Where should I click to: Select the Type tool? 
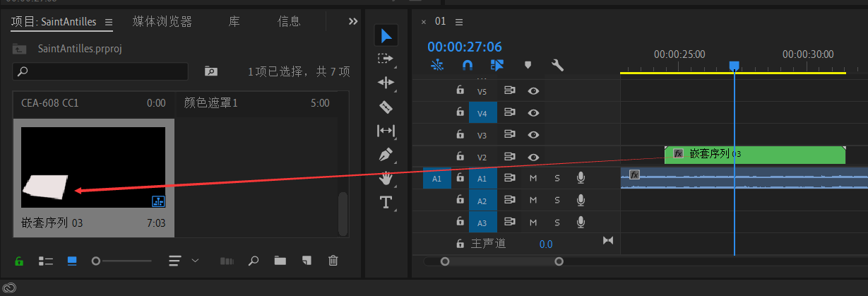coord(386,203)
